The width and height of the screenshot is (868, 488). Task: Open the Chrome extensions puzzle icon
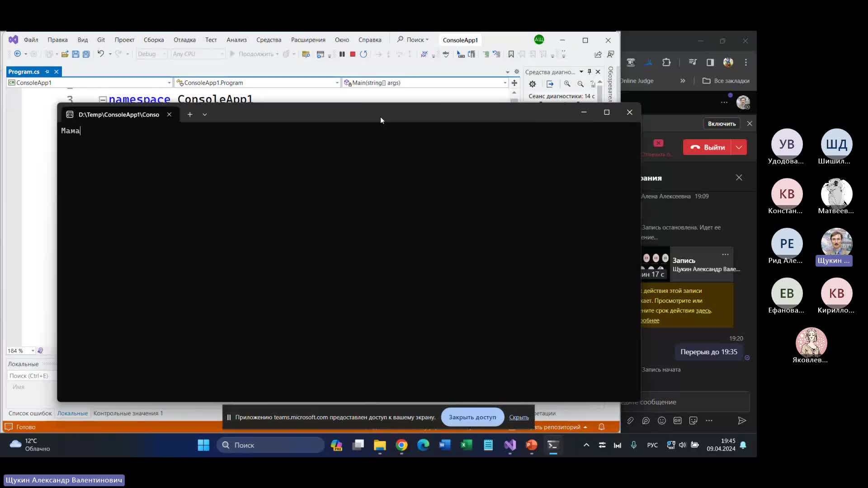[666, 62]
